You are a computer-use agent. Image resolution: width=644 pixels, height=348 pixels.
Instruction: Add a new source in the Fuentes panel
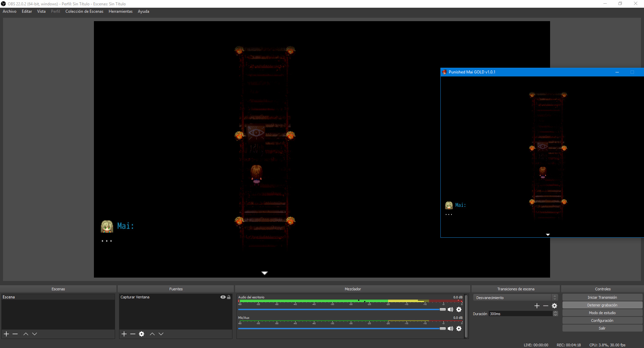(124, 334)
